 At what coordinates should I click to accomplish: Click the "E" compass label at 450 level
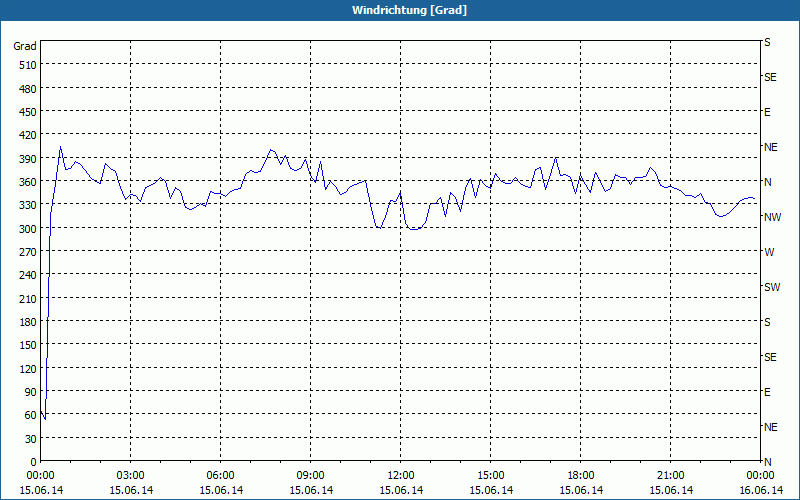pyautogui.click(x=767, y=112)
